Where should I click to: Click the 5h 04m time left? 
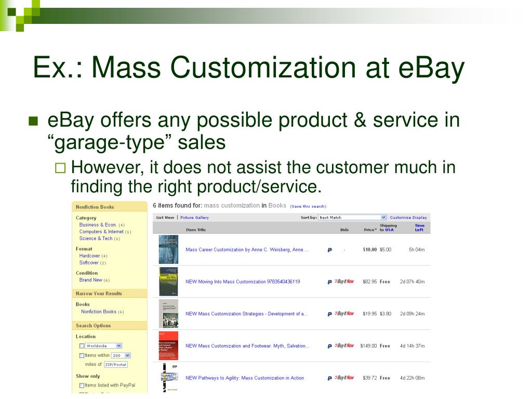[417, 250]
